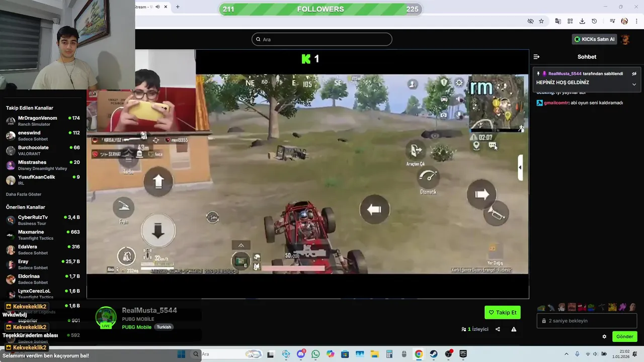644x362 pixels.
Task: Click the crossed-eye tracking protection icon
Action: click(x=530, y=21)
